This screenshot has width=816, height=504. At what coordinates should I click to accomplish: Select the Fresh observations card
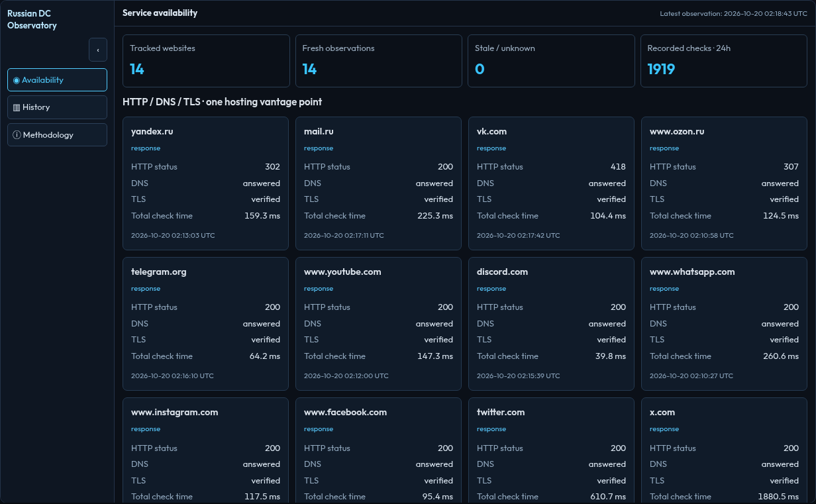click(379, 61)
